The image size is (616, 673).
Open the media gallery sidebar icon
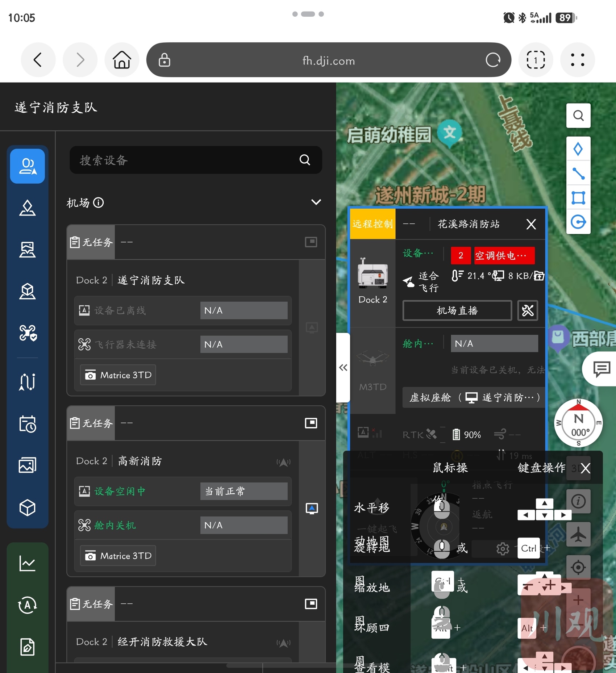[x=28, y=465]
